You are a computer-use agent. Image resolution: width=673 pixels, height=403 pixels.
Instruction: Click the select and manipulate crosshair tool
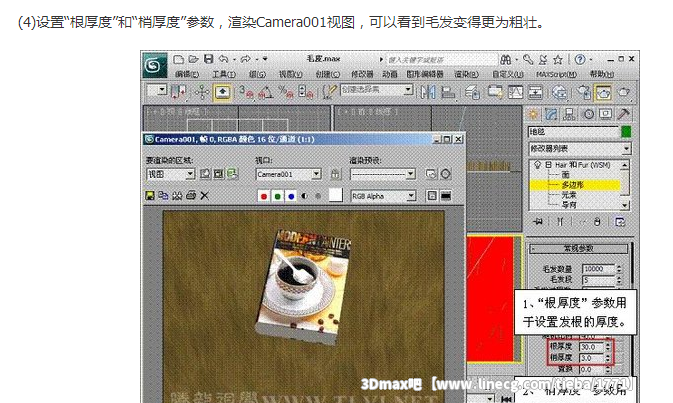coord(202,92)
